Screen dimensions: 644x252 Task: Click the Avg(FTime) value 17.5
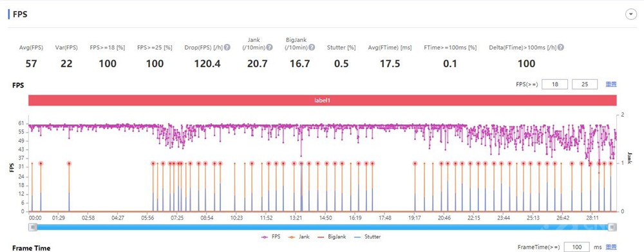pyautogui.click(x=390, y=64)
